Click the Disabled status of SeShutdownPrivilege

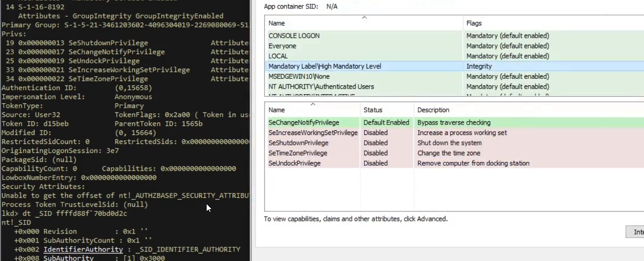376,143
